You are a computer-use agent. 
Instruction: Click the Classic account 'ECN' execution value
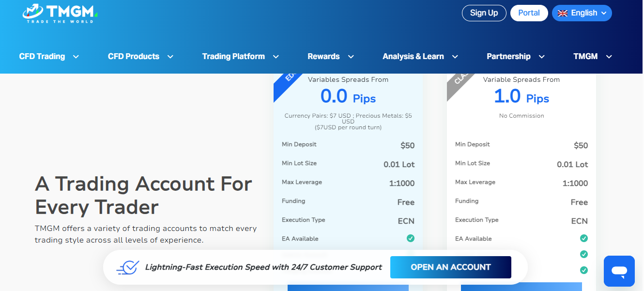579,221
